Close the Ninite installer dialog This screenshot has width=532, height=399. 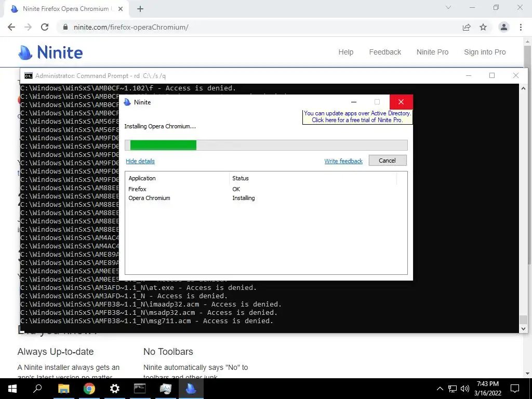401,102
